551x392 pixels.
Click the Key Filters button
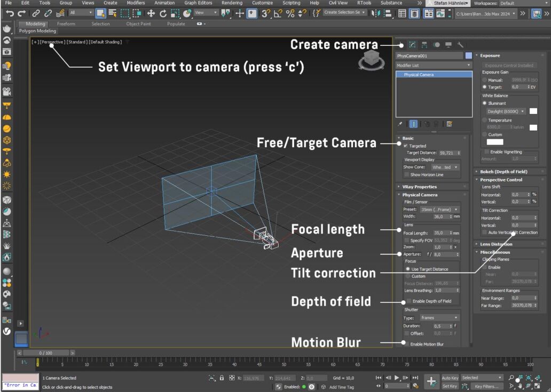(486, 386)
